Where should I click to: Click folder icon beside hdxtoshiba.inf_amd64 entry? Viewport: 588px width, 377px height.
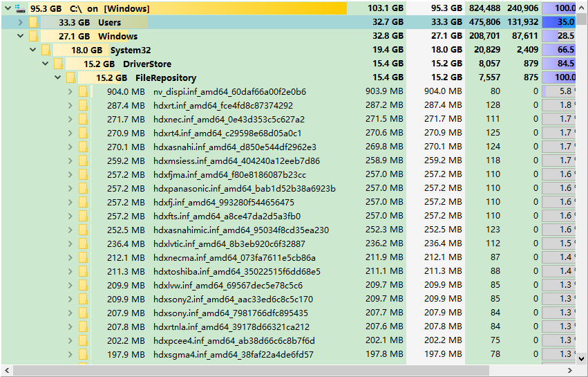pyautogui.click(x=83, y=271)
